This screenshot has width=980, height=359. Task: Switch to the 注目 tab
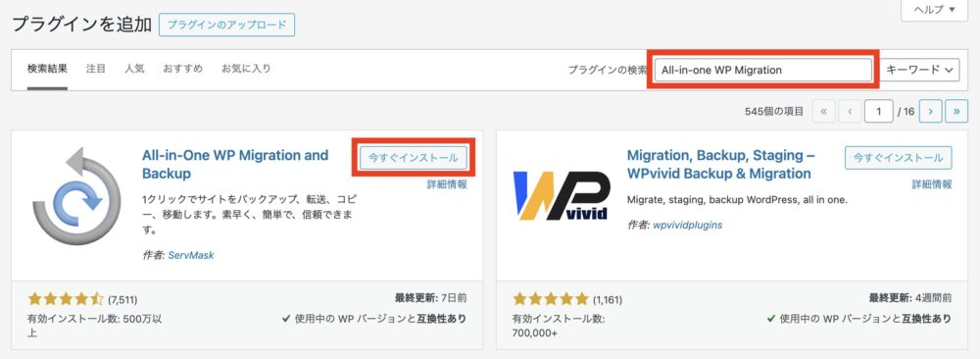click(x=96, y=69)
